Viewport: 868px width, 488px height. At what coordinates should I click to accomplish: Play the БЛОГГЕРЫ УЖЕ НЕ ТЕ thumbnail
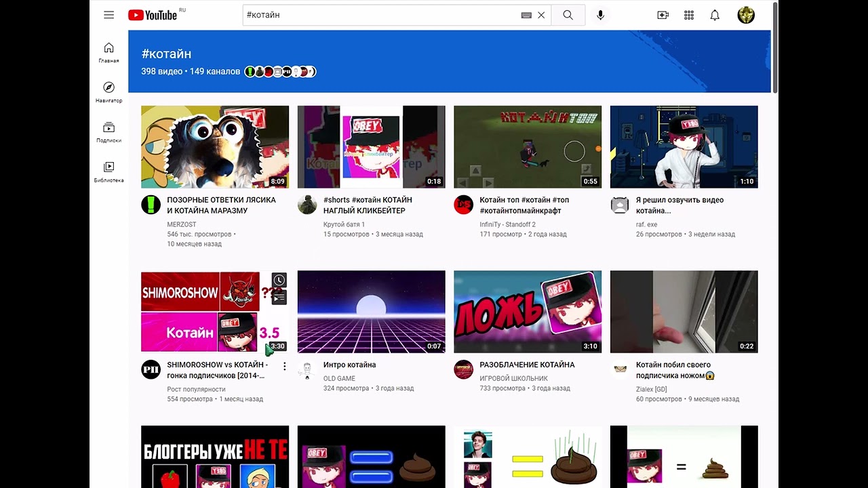point(215,457)
